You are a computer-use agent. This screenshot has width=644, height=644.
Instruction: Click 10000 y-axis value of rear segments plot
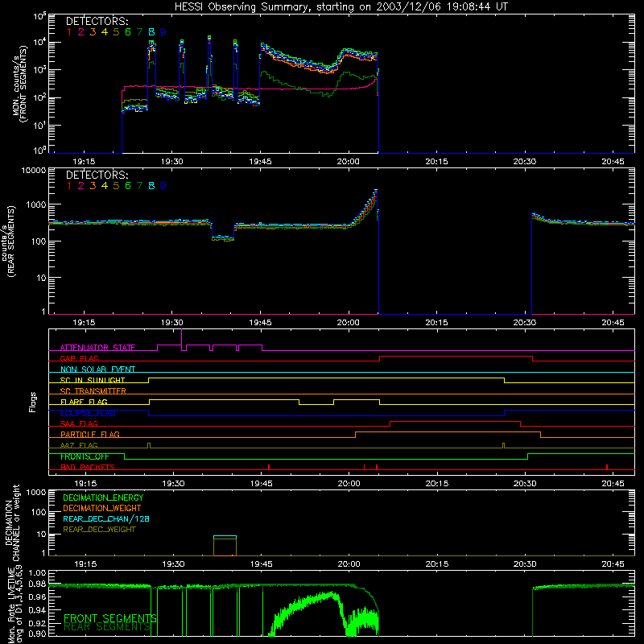pyautogui.click(x=34, y=171)
